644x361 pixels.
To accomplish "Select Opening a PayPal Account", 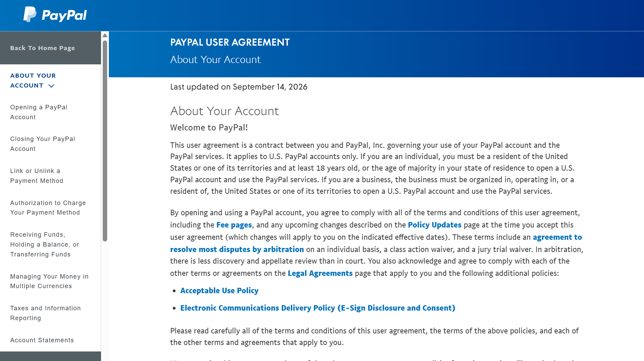I will pyautogui.click(x=39, y=112).
